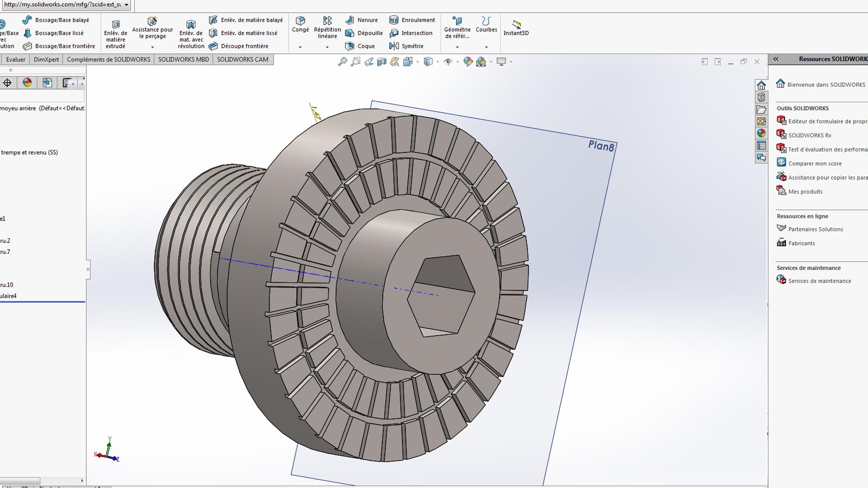Click the Design Library icon in task pane
Screen dimensions: 868x488
pos(761,97)
